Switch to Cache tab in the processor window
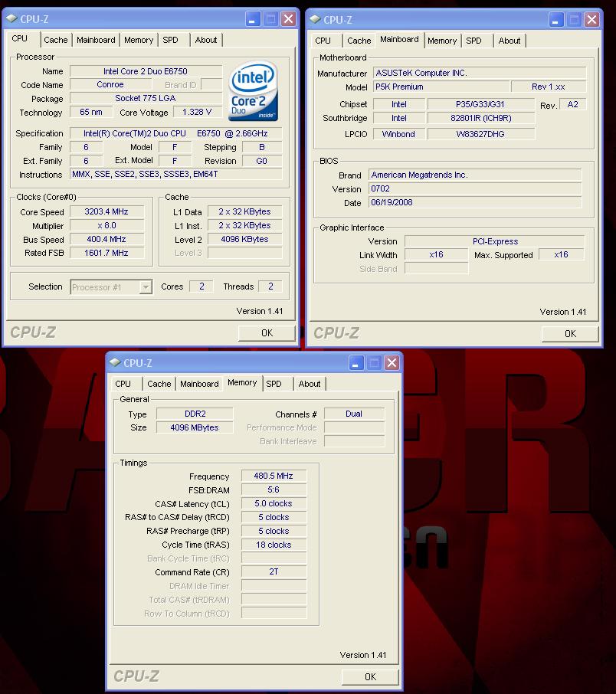 click(55, 40)
